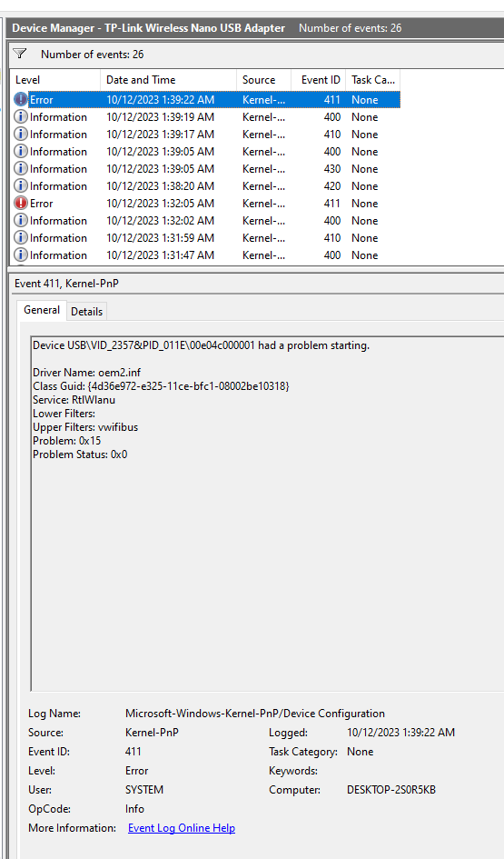Click the error icon for 1:39:22 AM event
Image resolution: width=504 pixels, height=859 pixels.
pyautogui.click(x=21, y=100)
